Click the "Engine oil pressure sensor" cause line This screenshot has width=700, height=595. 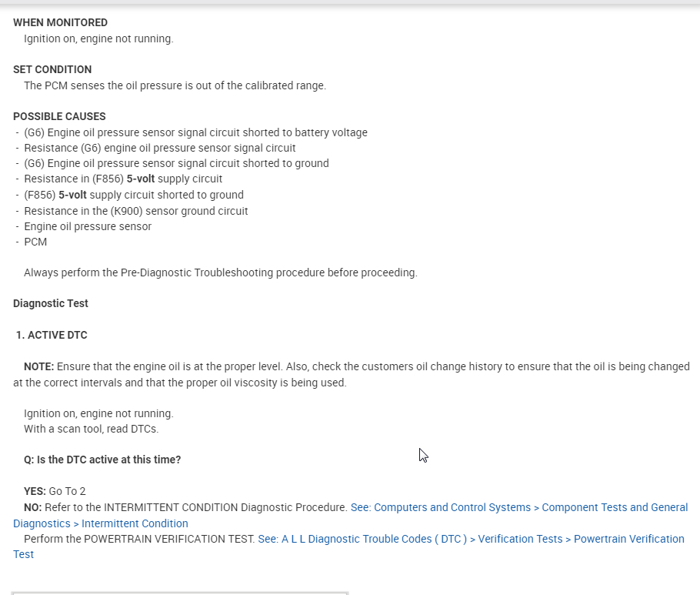[x=88, y=226]
